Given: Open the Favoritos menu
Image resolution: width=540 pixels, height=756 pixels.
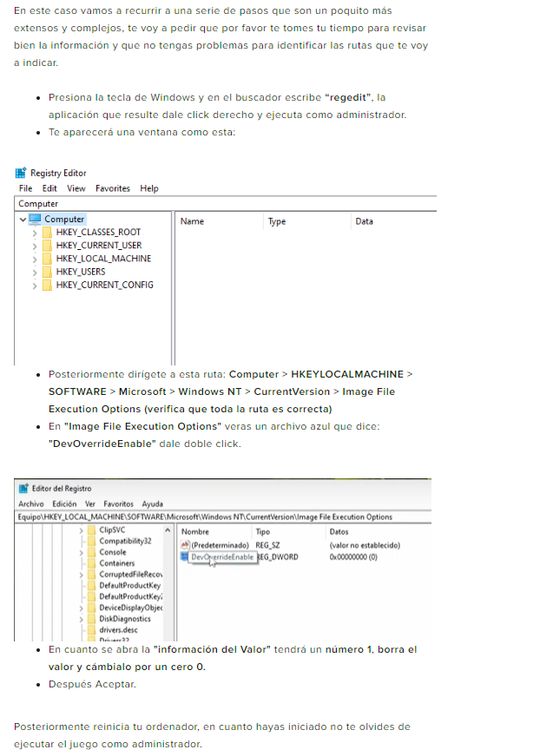Looking at the screenshot, I should (118, 503).
